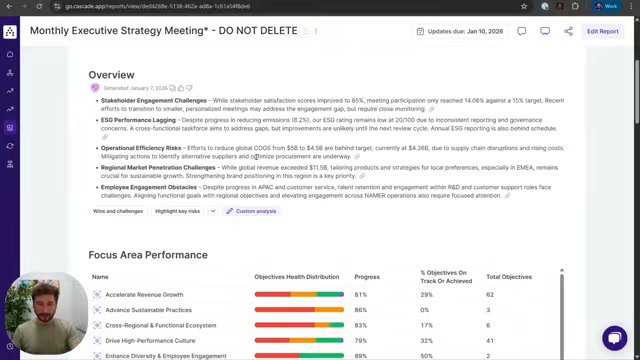
Task: Open the link icon after Stakeholder Engagement bullet
Action: pos(432,109)
